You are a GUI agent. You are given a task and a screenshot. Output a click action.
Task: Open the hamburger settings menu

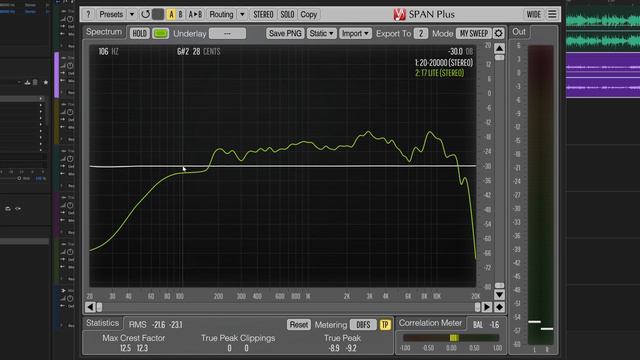(x=552, y=14)
